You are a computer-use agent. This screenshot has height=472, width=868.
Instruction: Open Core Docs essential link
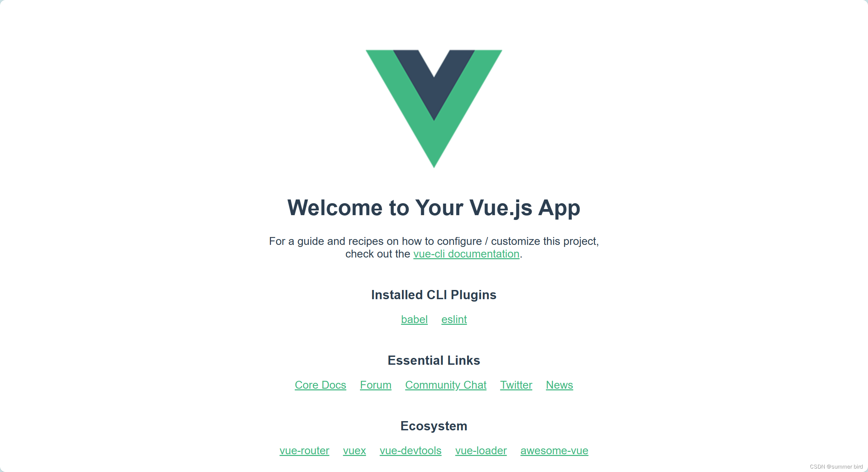tap(322, 384)
